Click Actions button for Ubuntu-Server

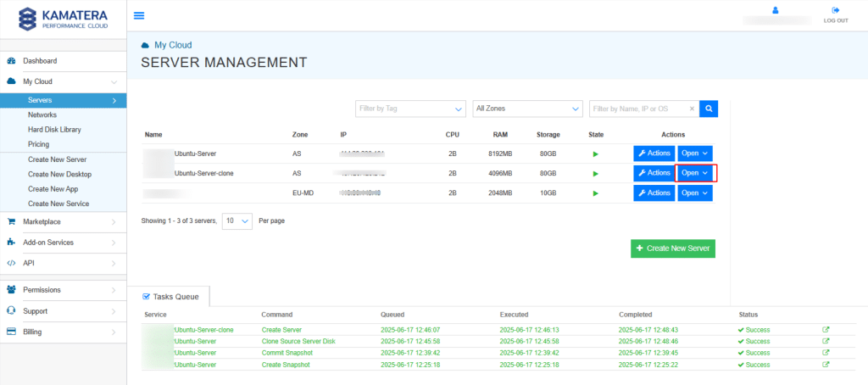pyautogui.click(x=654, y=153)
